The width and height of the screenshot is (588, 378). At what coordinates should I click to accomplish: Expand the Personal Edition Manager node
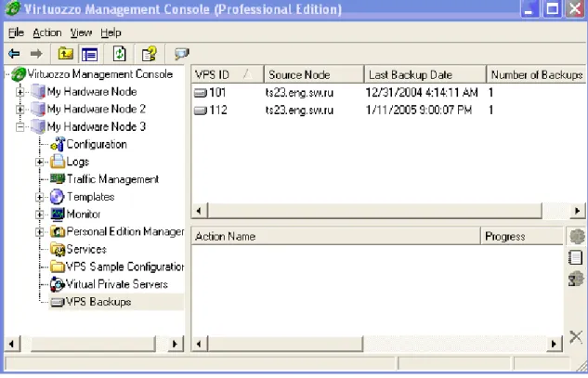pyautogui.click(x=40, y=232)
